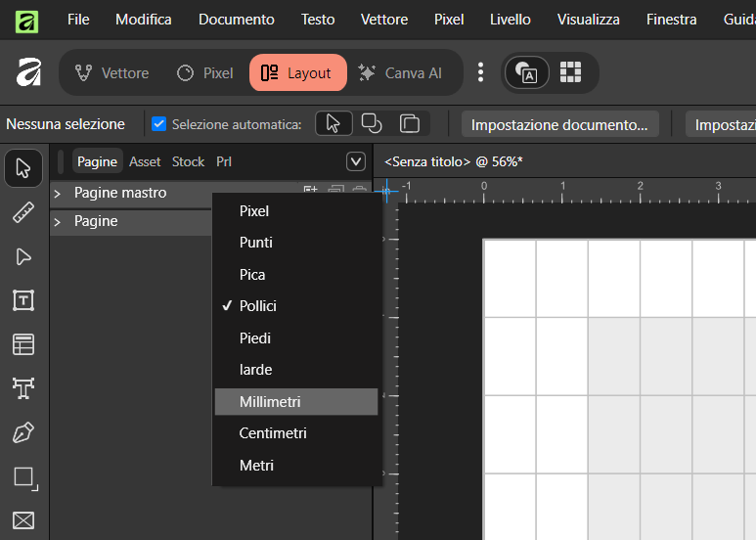This screenshot has height=540, width=756.
Task: Select the Picture Frame tool
Action: (x=23, y=520)
